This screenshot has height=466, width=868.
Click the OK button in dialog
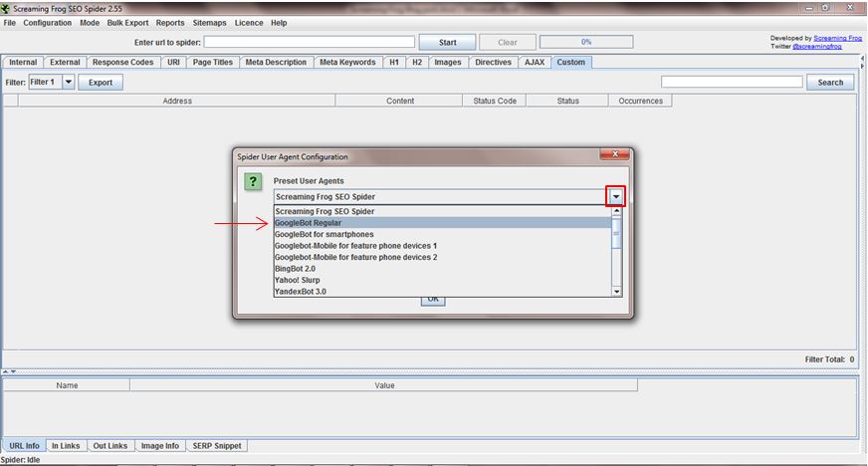point(433,300)
